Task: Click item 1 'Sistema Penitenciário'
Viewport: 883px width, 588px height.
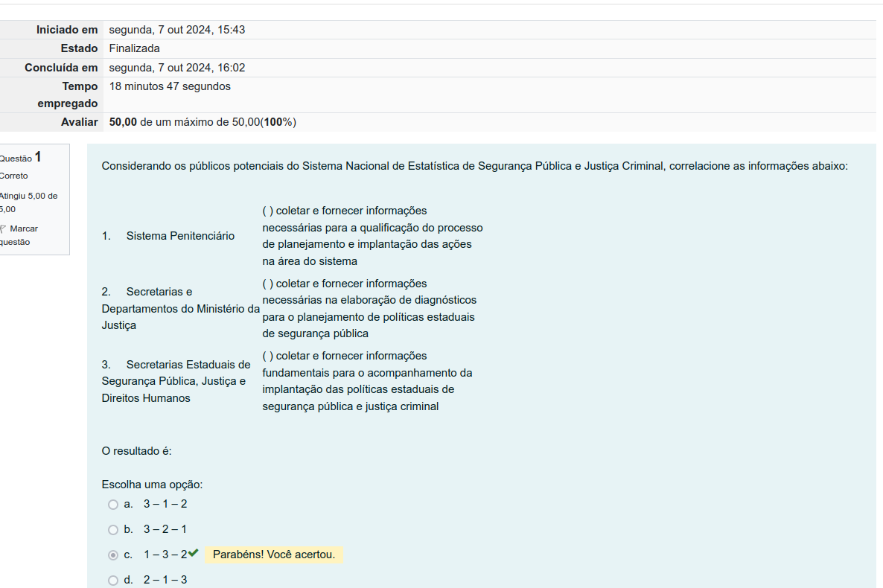Action: pyautogui.click(x=179, y=236)
